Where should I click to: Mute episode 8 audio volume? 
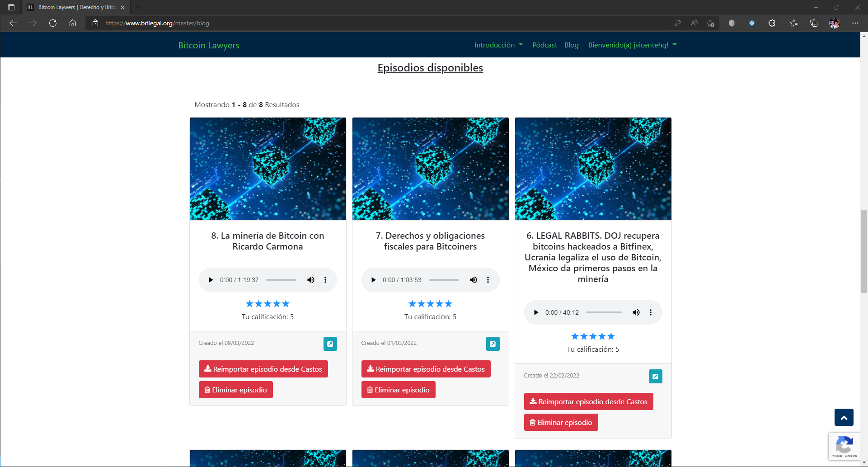tap(311, 280)
